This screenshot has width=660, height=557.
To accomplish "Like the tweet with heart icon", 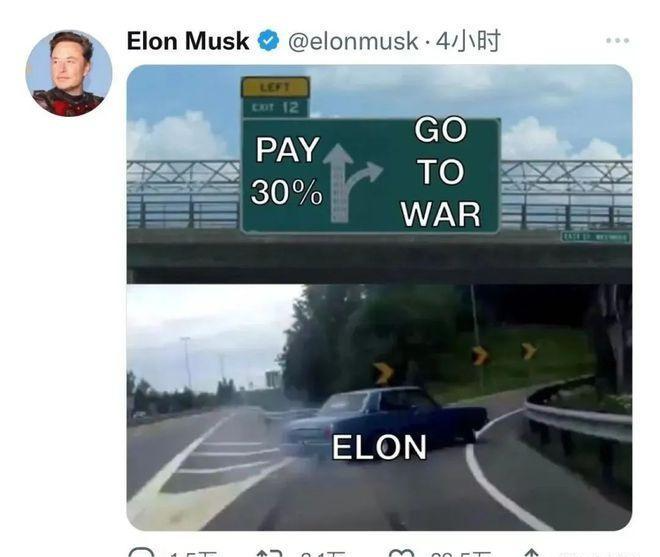I will 401,552.
